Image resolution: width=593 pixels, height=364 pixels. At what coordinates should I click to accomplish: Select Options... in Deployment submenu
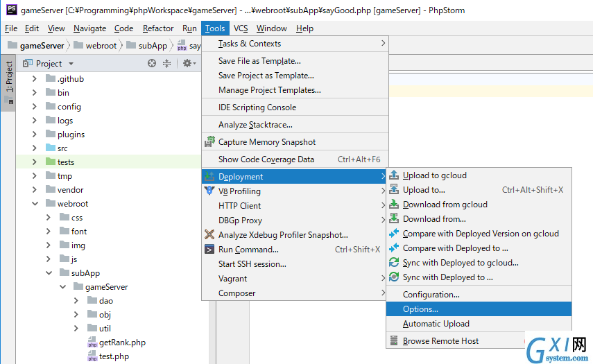click(479, 309)
